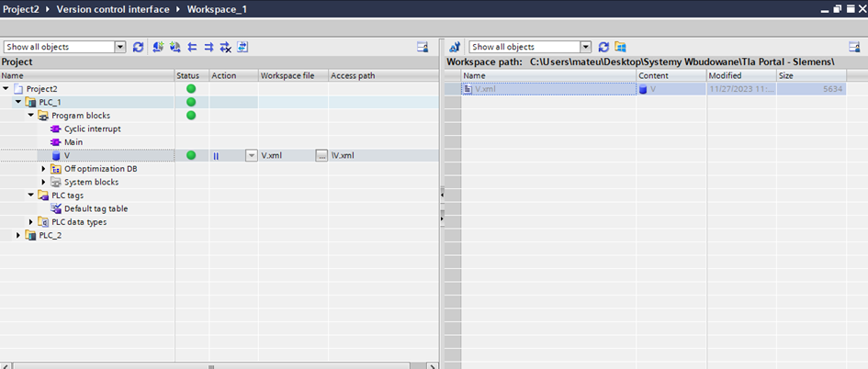Click the crossed-arrows icon in Project toolbar

226,47
